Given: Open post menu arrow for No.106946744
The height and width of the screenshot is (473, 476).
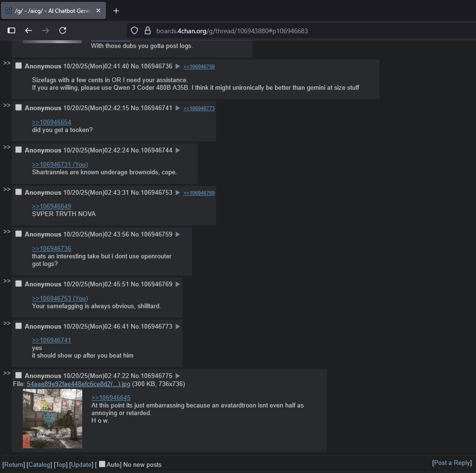Looking at the screenshot, I should (178, 150).
